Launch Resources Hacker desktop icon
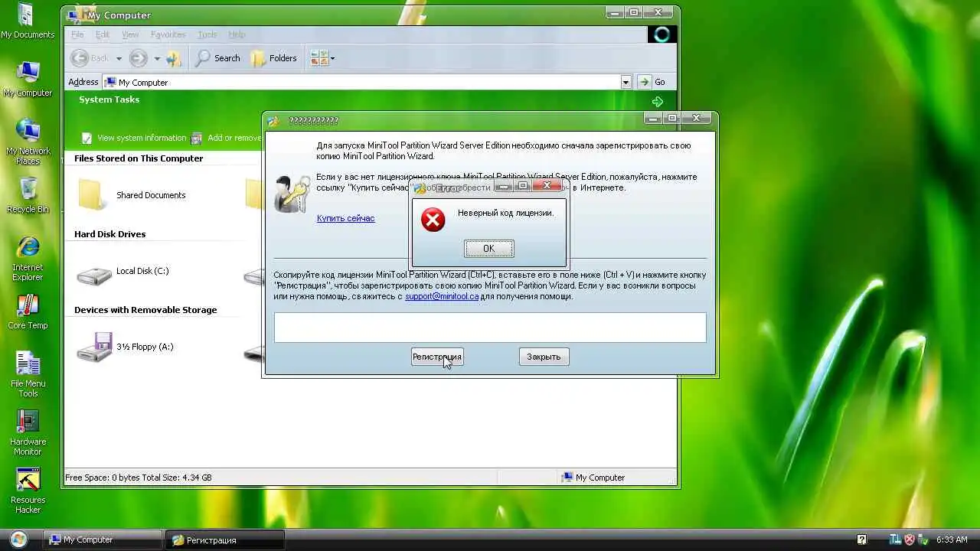Viewport: 980px width, 551px height. click(x=28, y=491)
